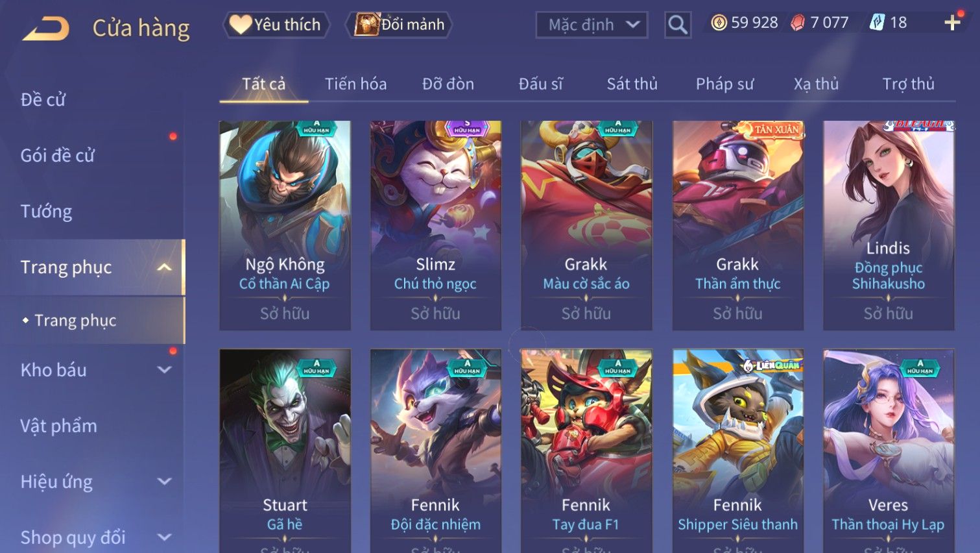The height and width of the screenshot is (553, 980).
Task: Select the Stuart Gã hề skin card
Action: pos(285,451)
